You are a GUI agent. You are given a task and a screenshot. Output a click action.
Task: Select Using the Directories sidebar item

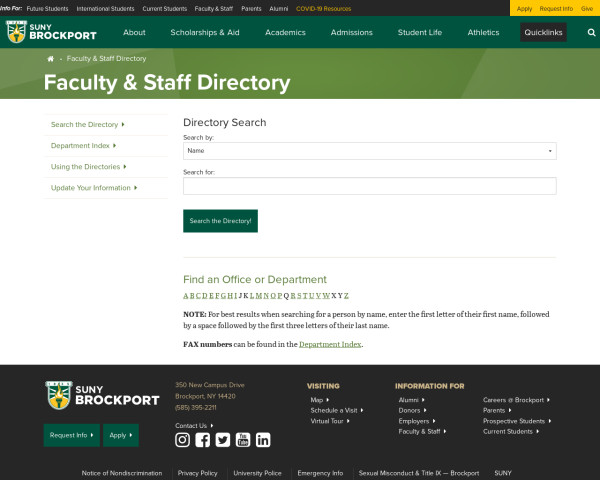click(88, 167)
